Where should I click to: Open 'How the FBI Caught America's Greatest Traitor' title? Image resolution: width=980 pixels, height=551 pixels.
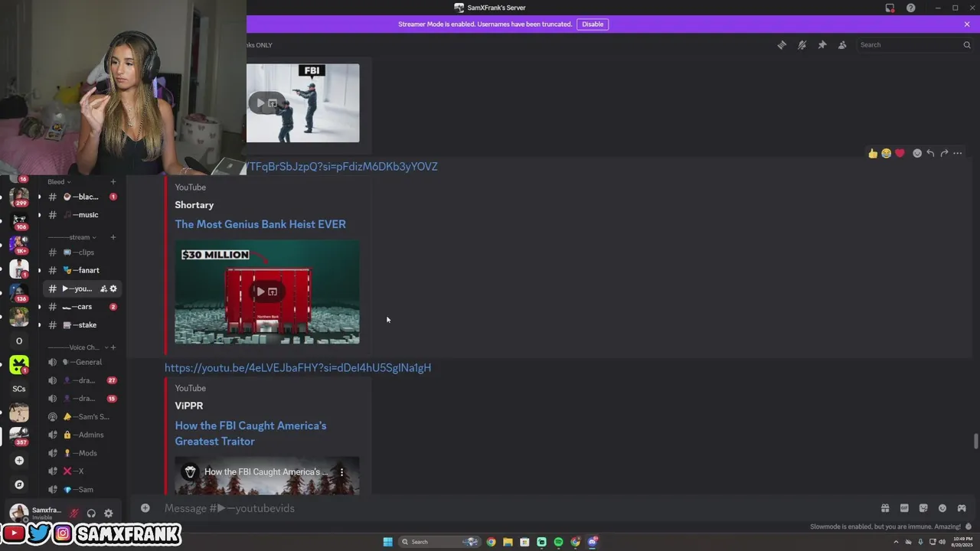(x=250, y=433)
